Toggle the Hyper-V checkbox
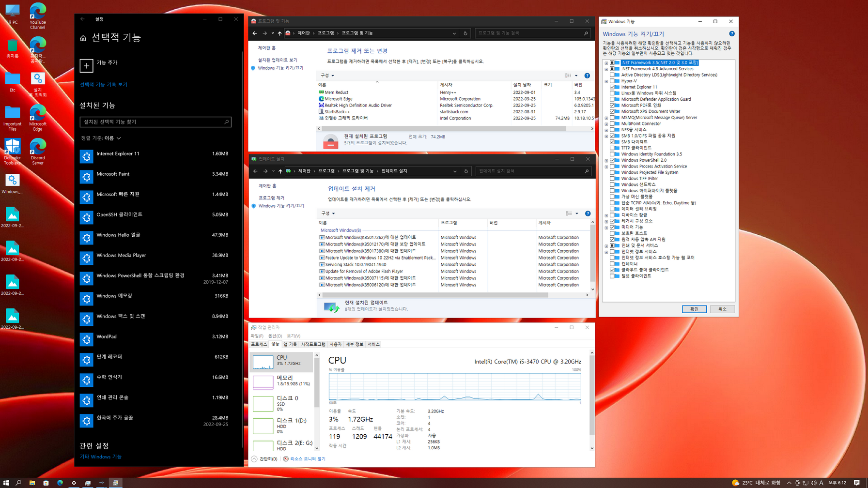 (612, 81)
